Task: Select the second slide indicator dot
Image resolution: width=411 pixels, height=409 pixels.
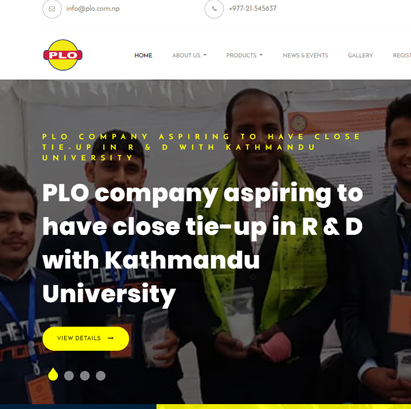Action: coord(69,376)
